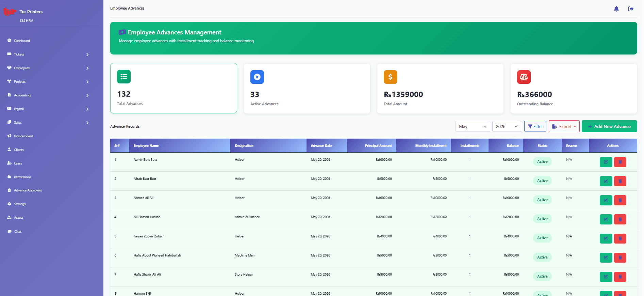Image resolution: width=644 pixels, height=296 pixels.
Task: Delete Faizan Zubair Zubair's advance record
Action: [x=620, y=238]
